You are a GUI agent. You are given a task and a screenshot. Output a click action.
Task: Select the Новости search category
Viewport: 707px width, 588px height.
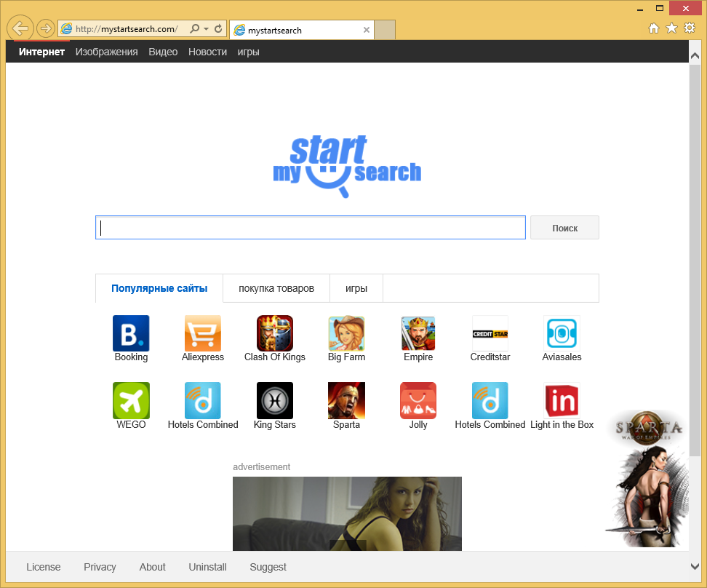point(207,52)
